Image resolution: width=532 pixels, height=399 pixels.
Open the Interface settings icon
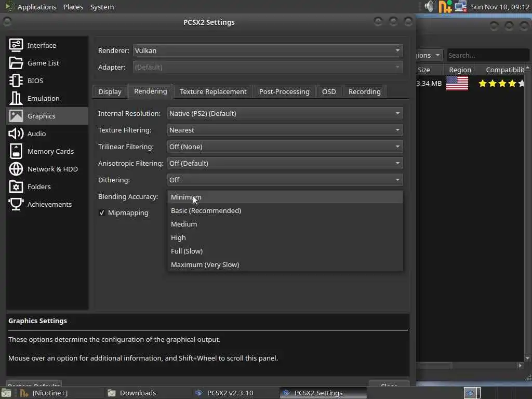pos(16,45)
